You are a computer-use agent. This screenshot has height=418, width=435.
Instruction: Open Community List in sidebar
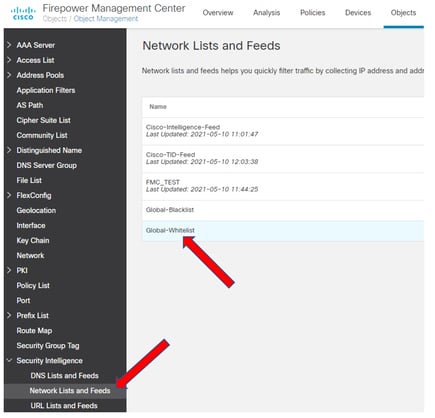tap(42, 135)
